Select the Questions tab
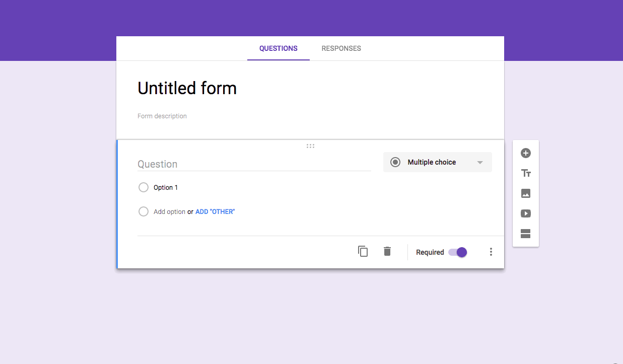 pos(278,49)
